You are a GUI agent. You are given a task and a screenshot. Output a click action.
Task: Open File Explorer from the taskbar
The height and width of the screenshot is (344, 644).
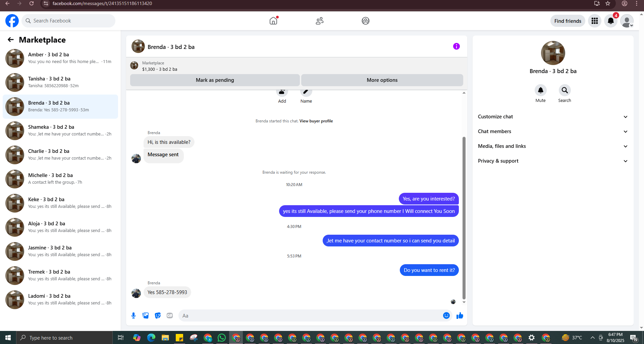pyautogui.click(x=165, y=338)
